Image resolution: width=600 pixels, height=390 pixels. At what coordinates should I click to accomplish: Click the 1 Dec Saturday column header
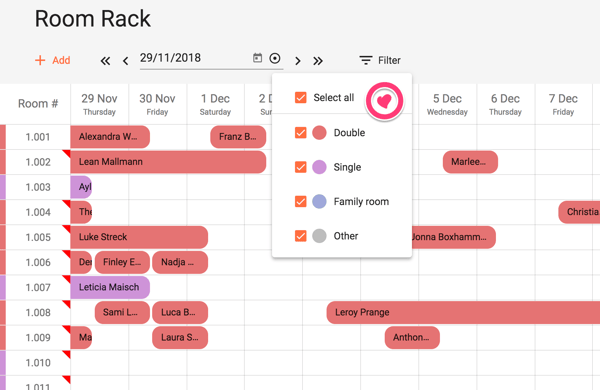[x=215, y=104]
